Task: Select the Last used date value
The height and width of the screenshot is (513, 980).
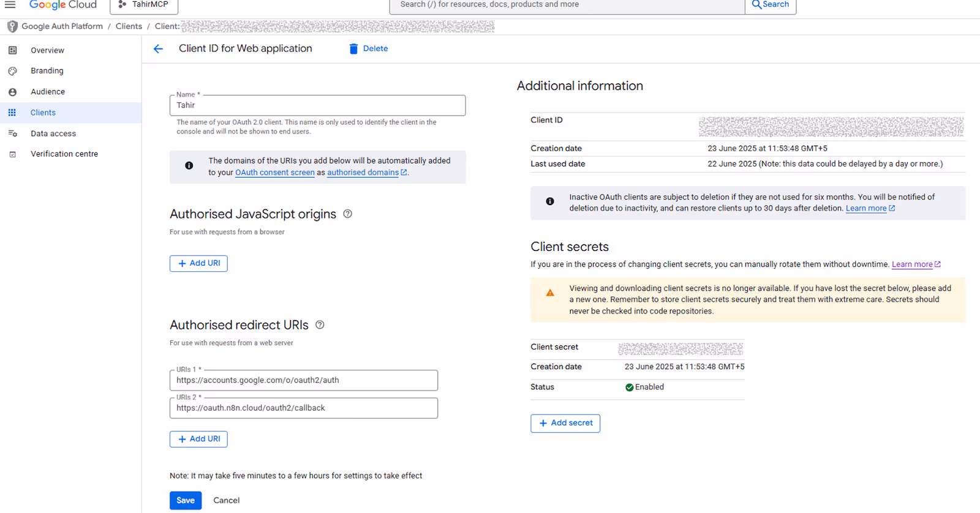Action: point(825,164)
